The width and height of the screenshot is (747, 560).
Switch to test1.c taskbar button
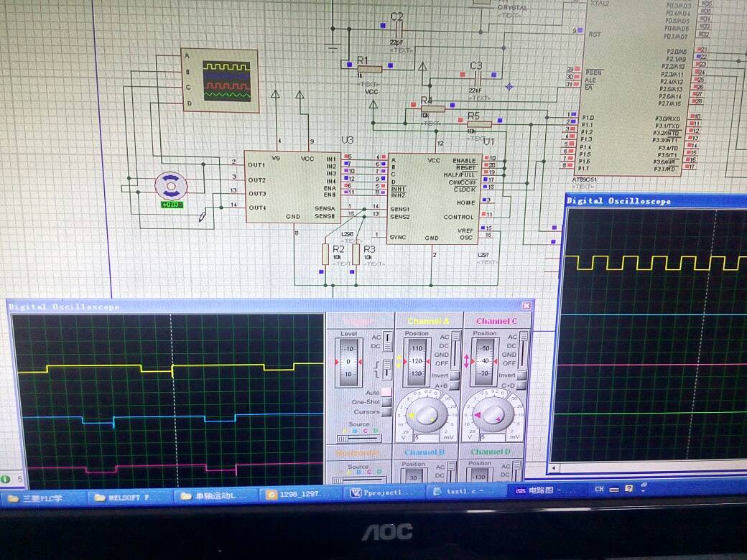(x=465, y=491)
